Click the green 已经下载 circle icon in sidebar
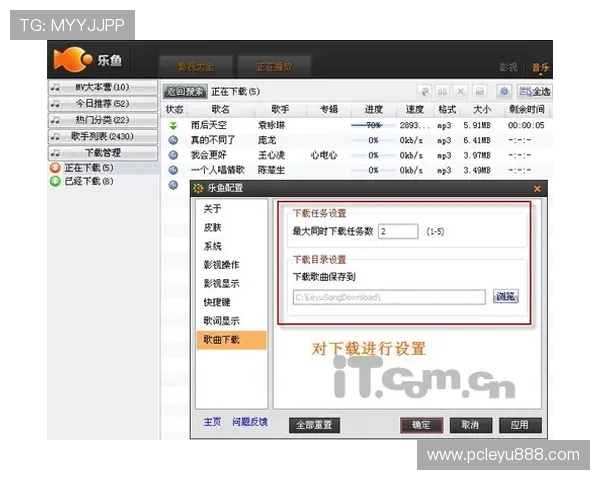This screenshot has height=480, width=600. [x=55, y=181]
